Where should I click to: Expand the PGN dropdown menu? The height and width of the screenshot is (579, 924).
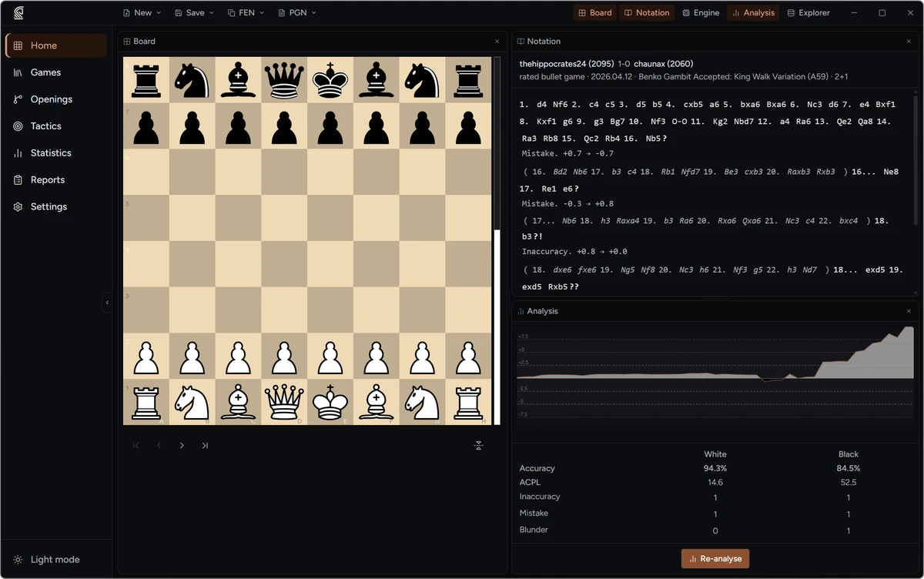pyautogui.click(x=297, y=13)
